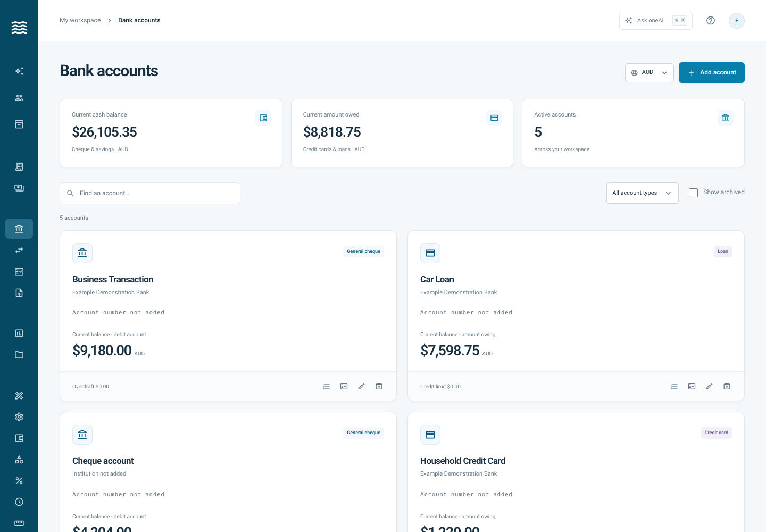Click card icon on Household Credit Card

(x=430, y=435)
